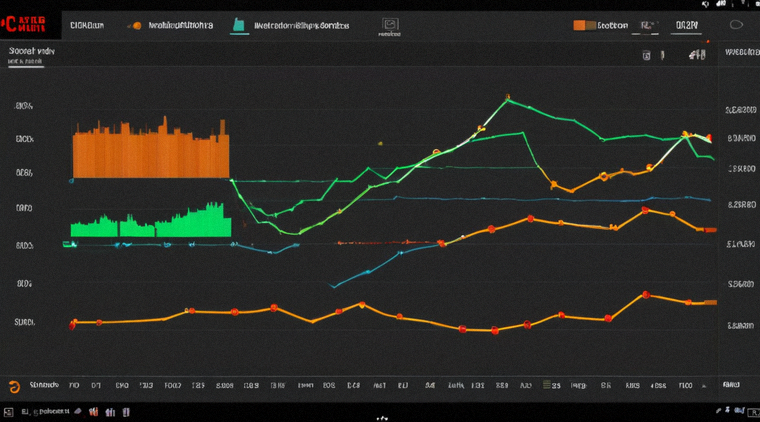The image size is (760, 422).
Task: Click the red bars icon in bottom taskbar
Action: pos(94,412)
